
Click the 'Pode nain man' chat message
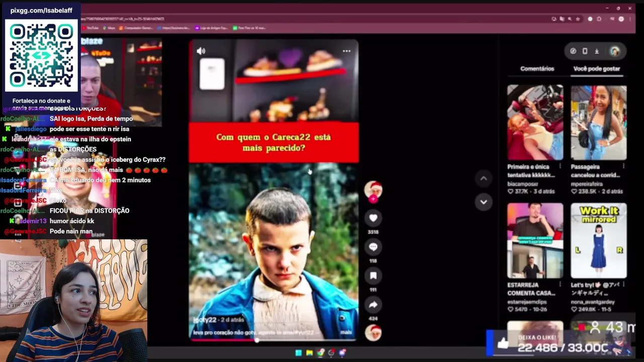71,231
